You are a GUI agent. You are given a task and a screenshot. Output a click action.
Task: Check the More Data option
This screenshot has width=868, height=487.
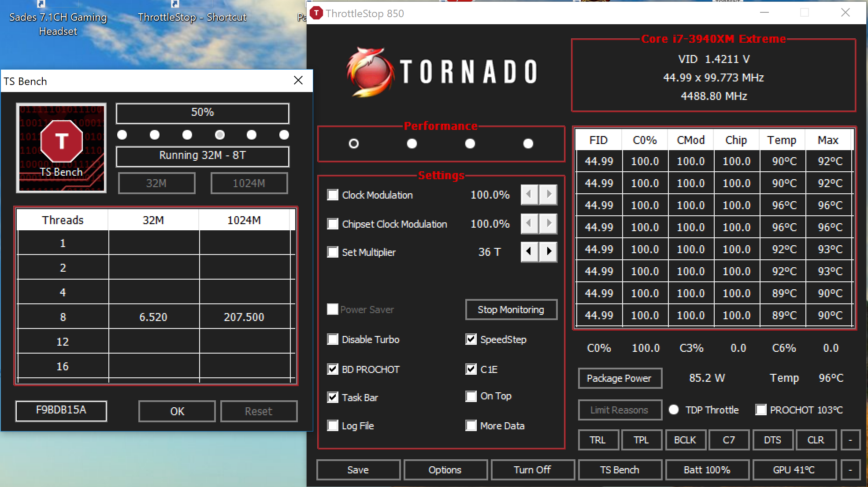pos(471,426)
